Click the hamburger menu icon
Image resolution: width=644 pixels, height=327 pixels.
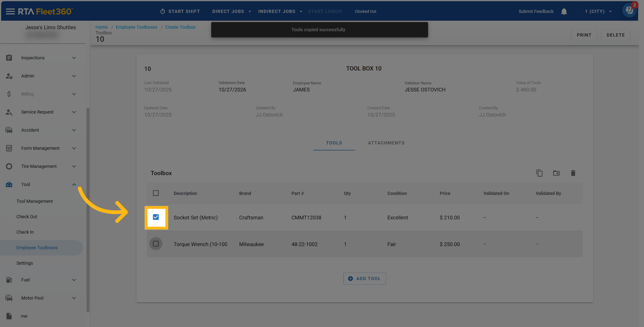point(10,11)
